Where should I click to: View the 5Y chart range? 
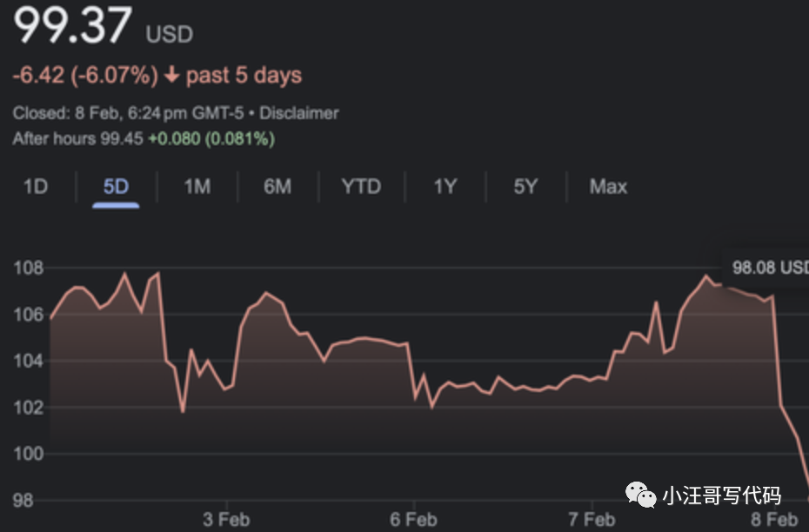click(x=525, y=187)
